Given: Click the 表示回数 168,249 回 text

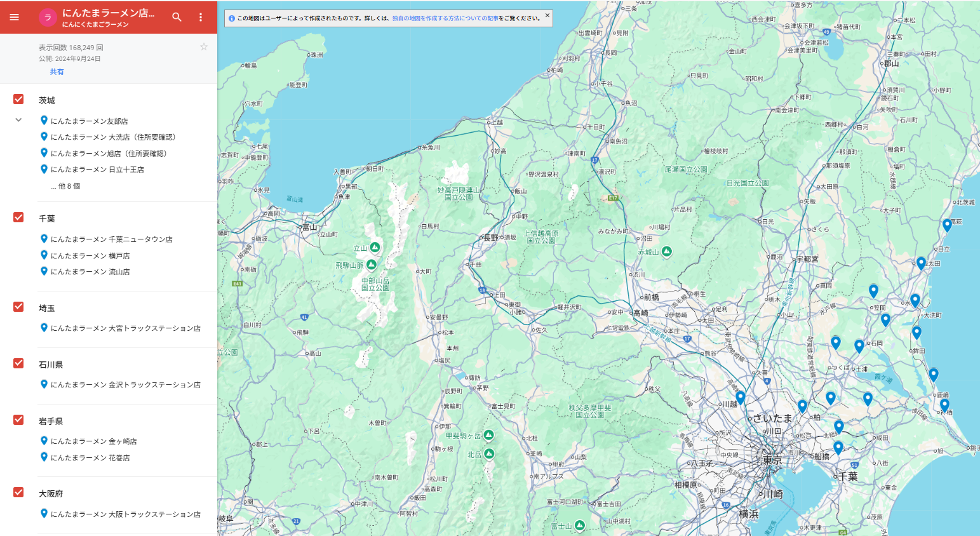Looking at the screenshot, I should [x=71, y=48].
